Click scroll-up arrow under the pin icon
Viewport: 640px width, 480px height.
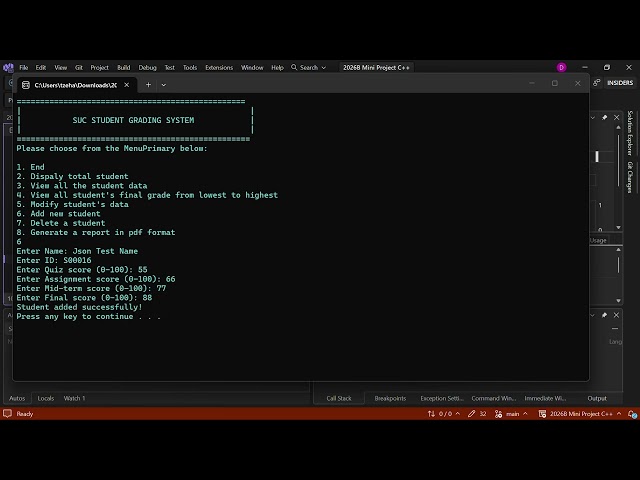[x=618, y=127]
